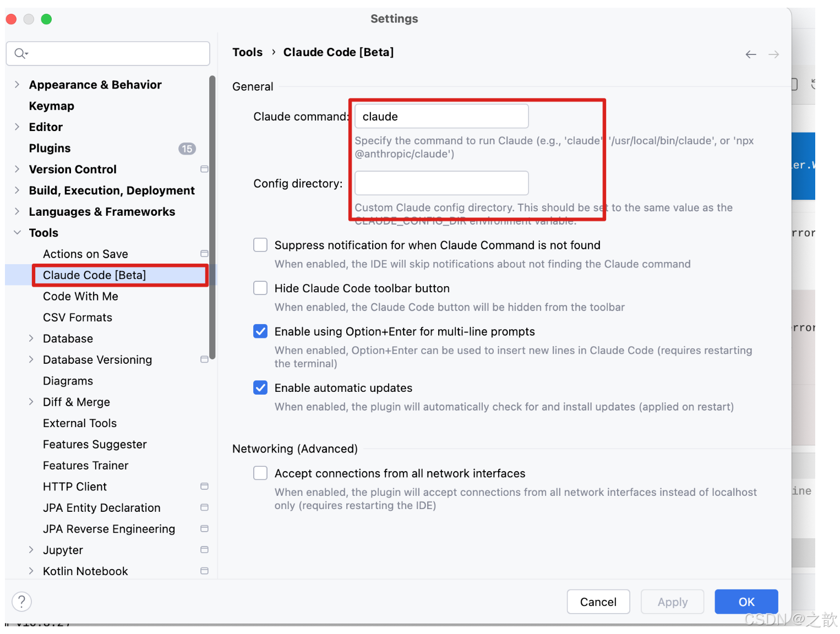Click the Cancel button
This screenshot has height=634, width=840.
[x=598, y=602]
